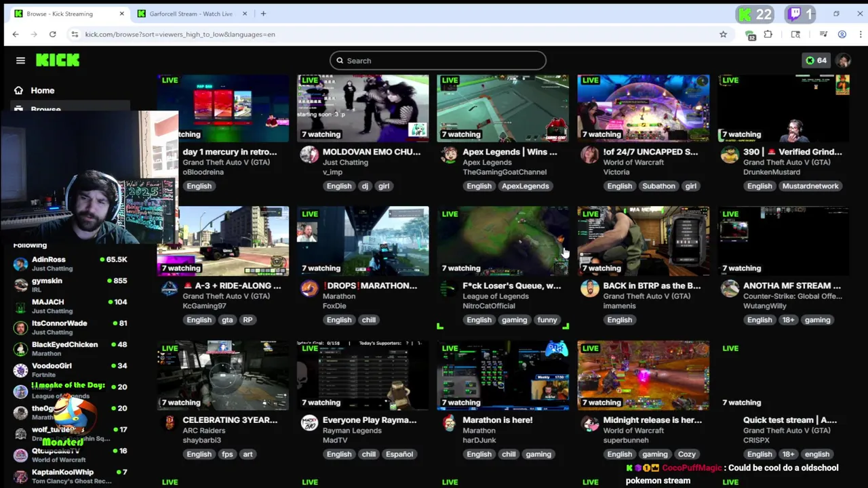Select the ApexLegends tag
Viewport: 868px width, 488px height.
pos(526,186)
